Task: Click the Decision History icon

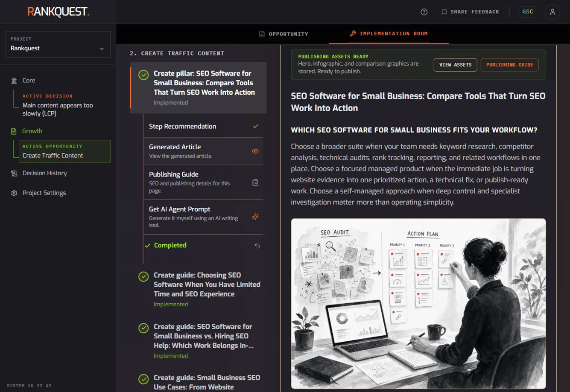Action: point(14,173)
